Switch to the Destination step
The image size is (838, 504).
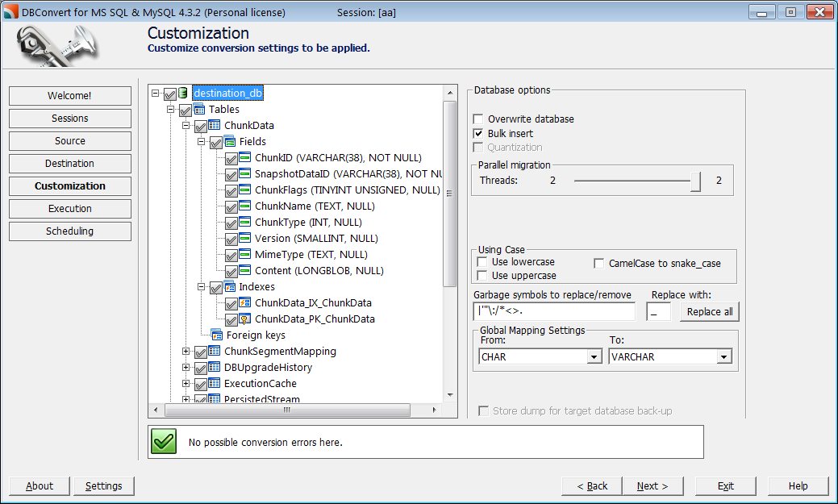(x=70, y=164)
